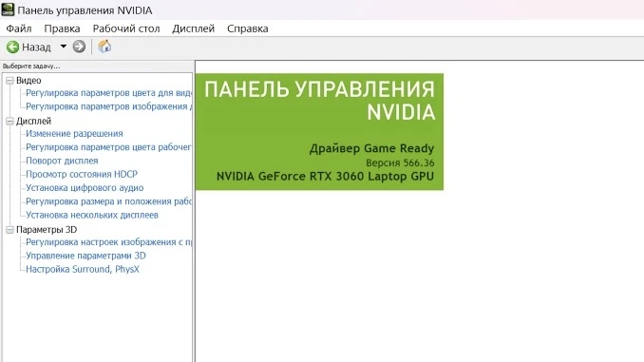
Task: Open Поворот дисплея
Action: click(x=62, y=161)
